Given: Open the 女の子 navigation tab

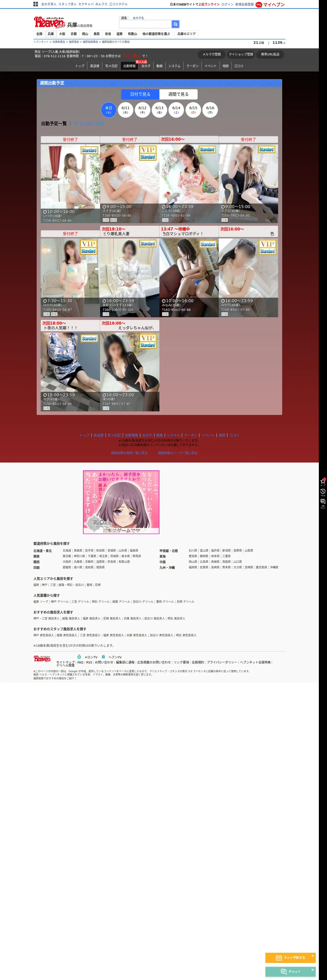Looking at the screenshot, I should coord(146,66).
